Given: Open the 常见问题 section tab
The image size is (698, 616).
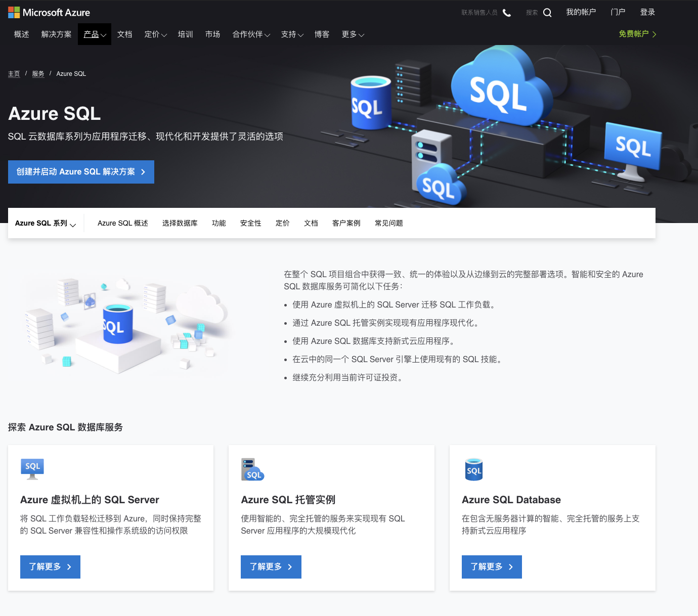Looking at the screenshot, I should point(388,223).
